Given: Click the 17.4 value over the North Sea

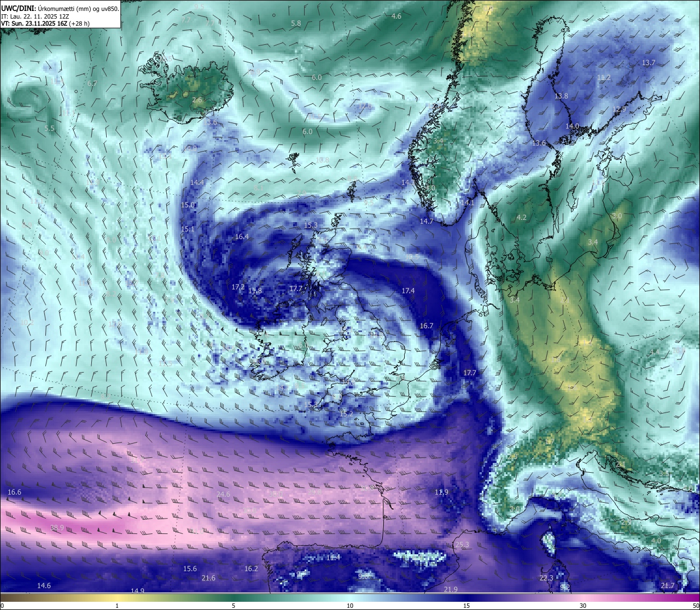Looking at the screenshot, I should tap(408, 291).
